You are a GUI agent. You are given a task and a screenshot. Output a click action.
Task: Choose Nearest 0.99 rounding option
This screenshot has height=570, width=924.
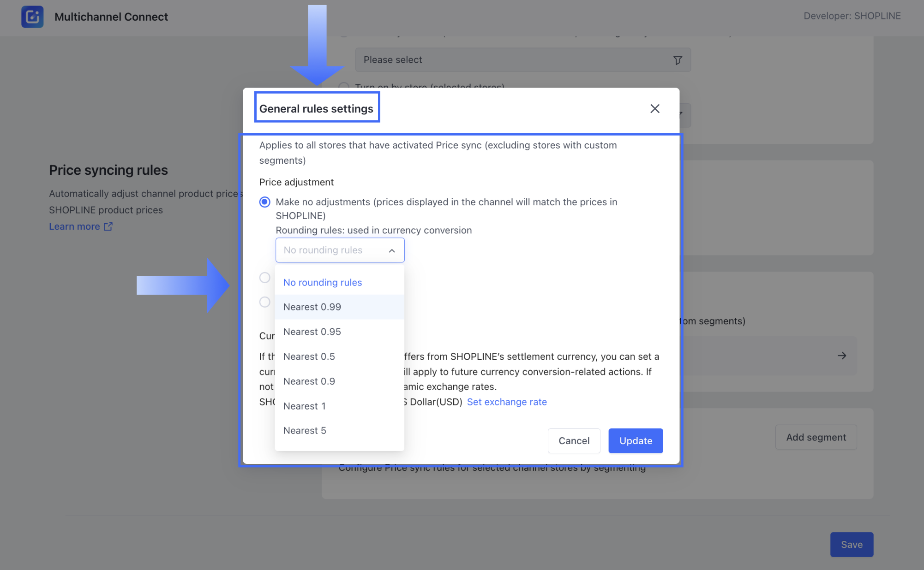pos(312,307)
